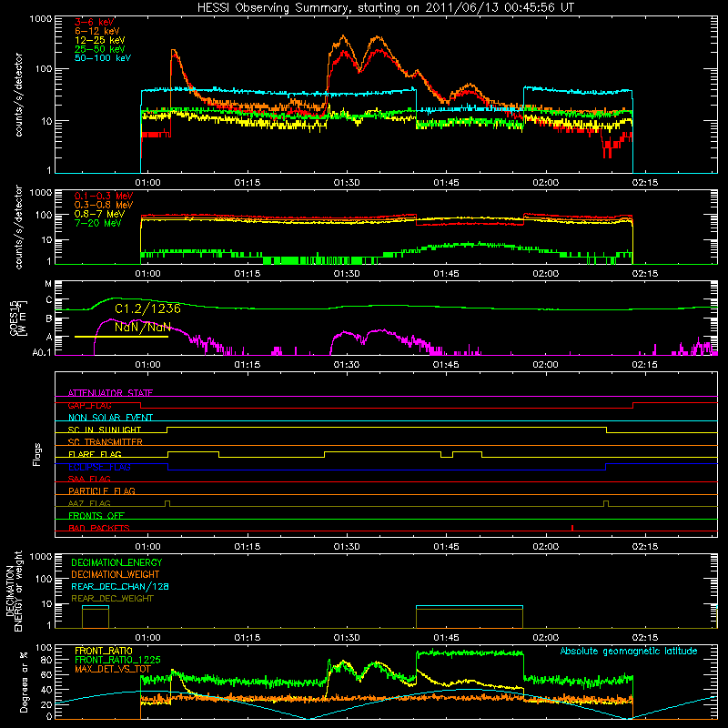Select the FLARE_FLAG label
Image resolution: width=728 pixels, height=728 pixels.
pos(95,454)
